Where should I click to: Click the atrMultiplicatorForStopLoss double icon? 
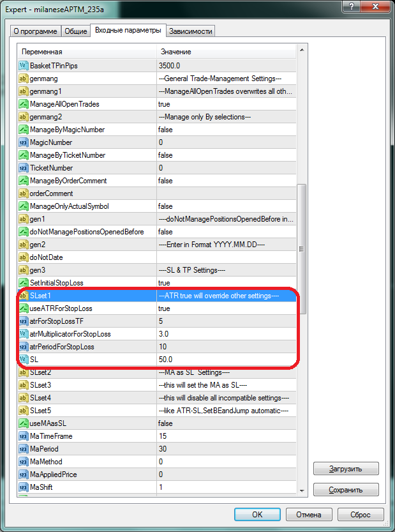pos(24,334)
